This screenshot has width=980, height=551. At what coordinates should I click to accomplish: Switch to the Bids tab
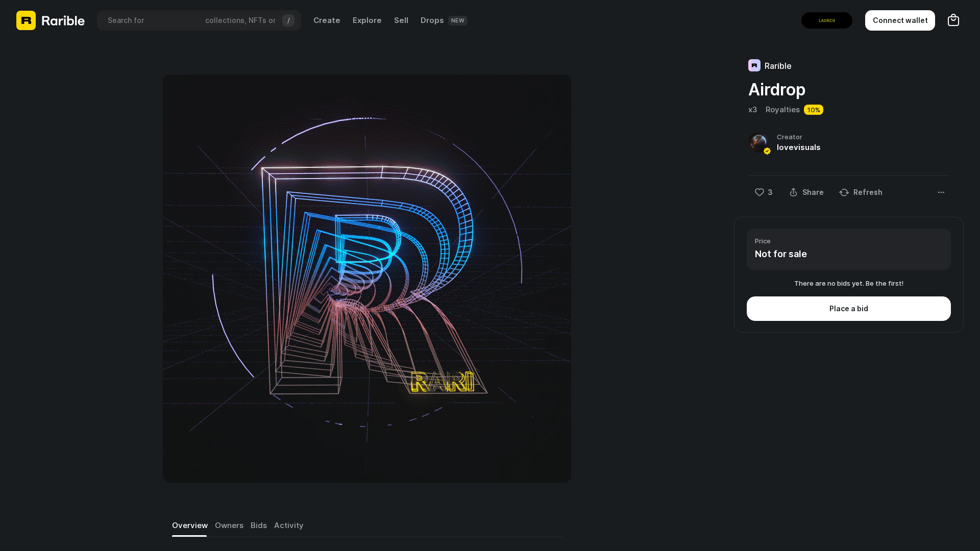pos(259,525)
